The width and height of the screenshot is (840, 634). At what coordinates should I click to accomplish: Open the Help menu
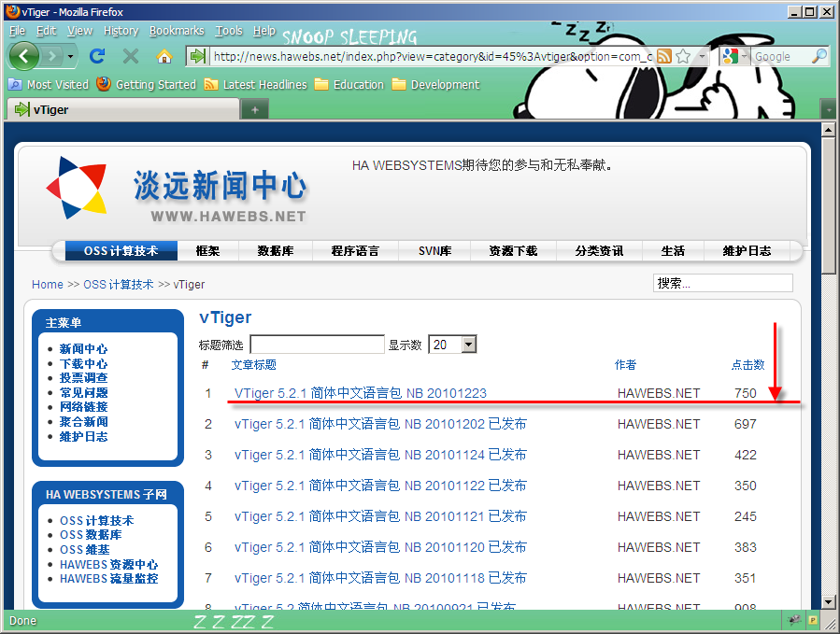(x=264, y=31)
